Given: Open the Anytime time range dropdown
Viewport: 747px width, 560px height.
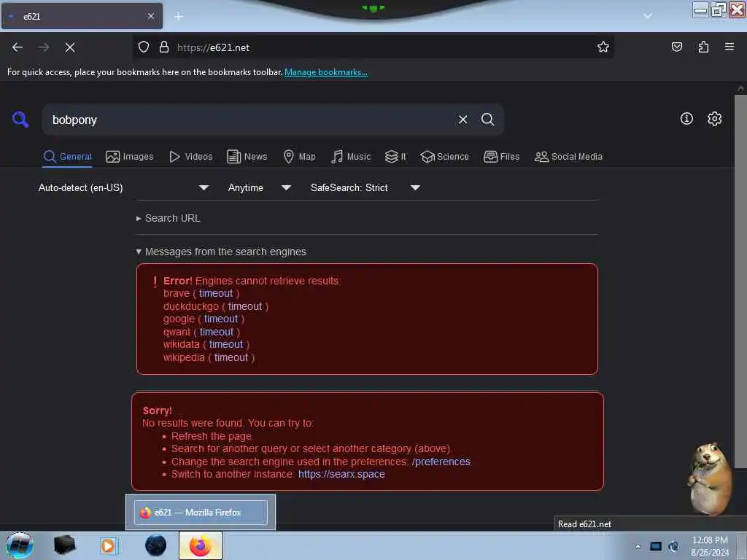Looking at the screenshot, I should tap(259, 187).
